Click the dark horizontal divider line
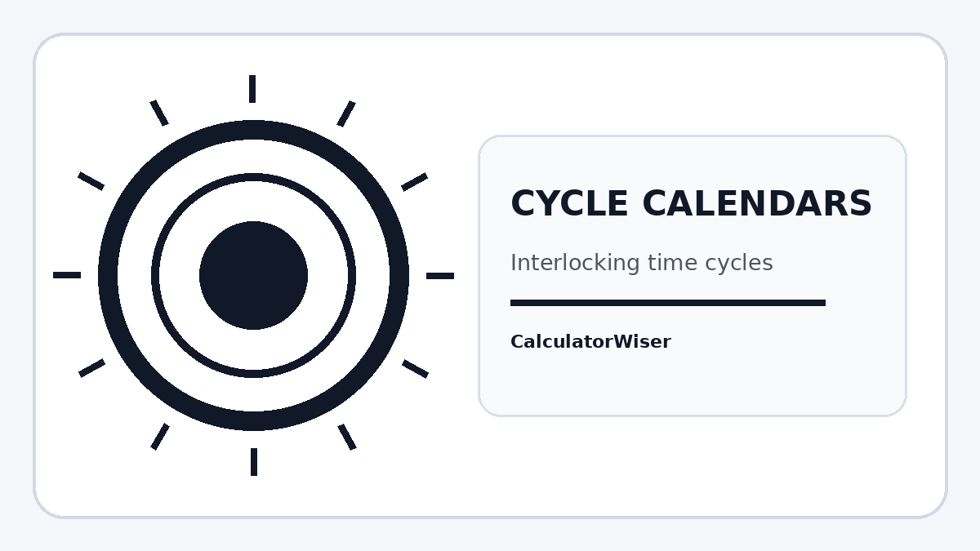This screenshot has width=980, height=551. [x=668, y=303]
